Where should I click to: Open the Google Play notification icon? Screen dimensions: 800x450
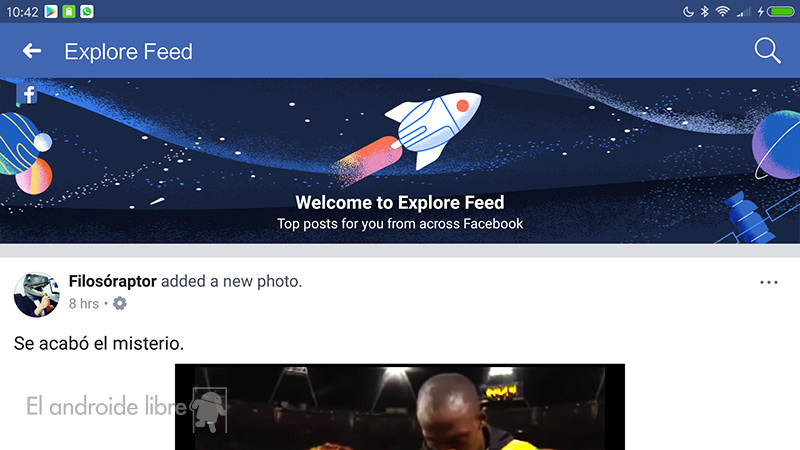(51, 11)
